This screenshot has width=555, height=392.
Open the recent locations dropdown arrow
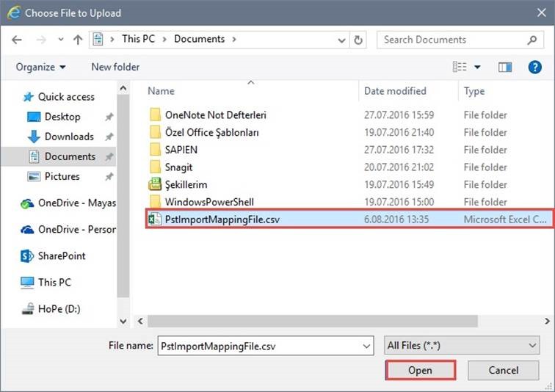tap(61, 40)
